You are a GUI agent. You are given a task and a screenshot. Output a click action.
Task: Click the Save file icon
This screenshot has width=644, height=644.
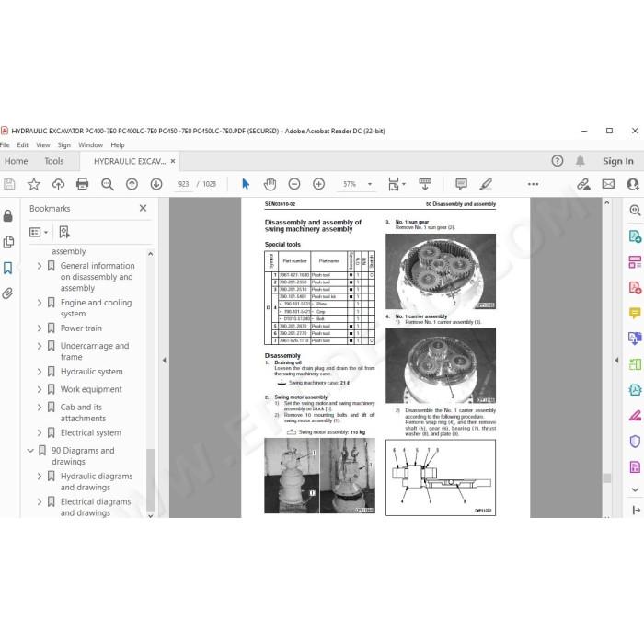(x=9, y=184)
